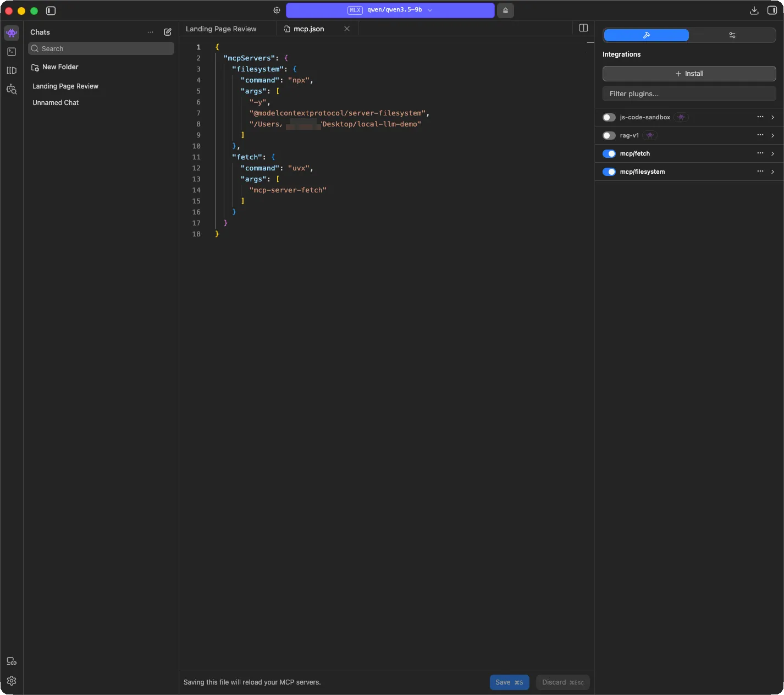Screen dimensions: 784x695
Task: Open the local server icon at sidebar bottom
Action: tap(12, 661)
